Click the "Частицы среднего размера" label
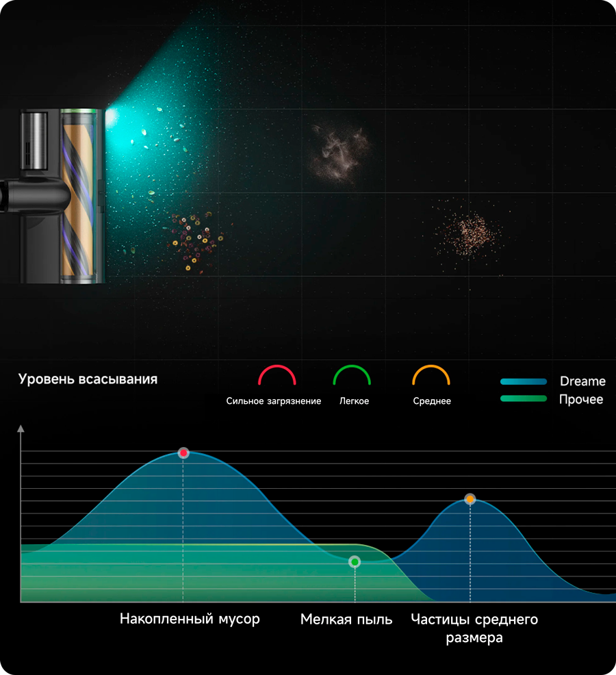The height and width of the screenshot is (675, 616). click(x=474, y=628)
